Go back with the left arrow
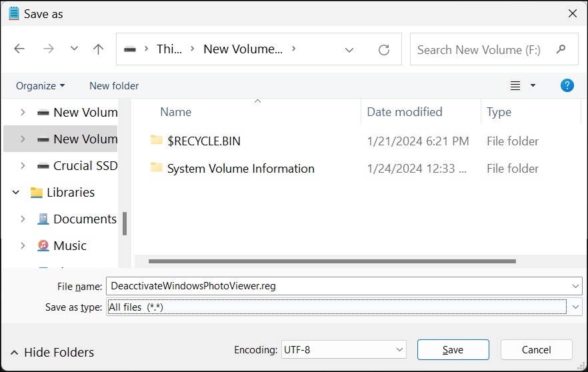Viewport: 588px width, 372px height. [19, 49]
